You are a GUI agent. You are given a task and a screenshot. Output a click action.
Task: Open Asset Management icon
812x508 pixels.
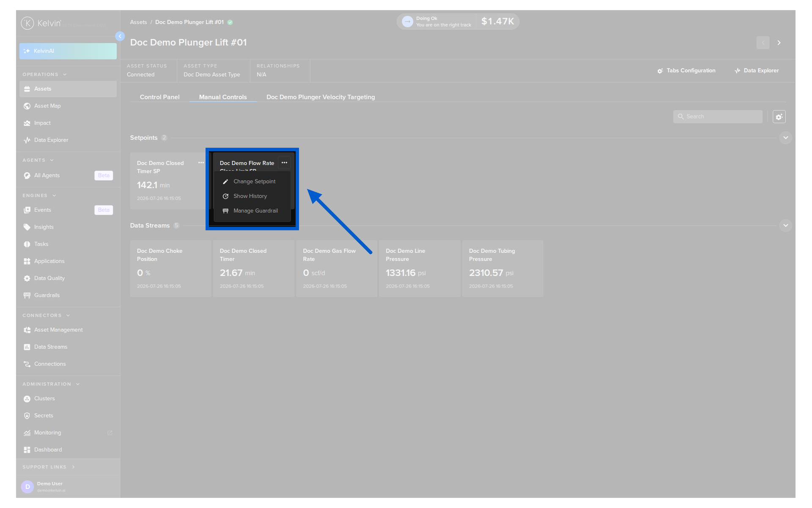click(27, 330)
